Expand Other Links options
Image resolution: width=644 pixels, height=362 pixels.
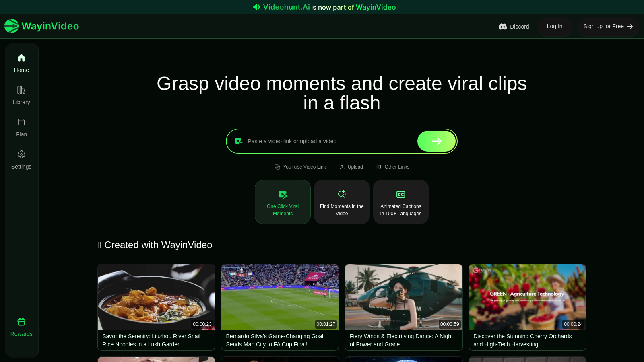(392, 167)
